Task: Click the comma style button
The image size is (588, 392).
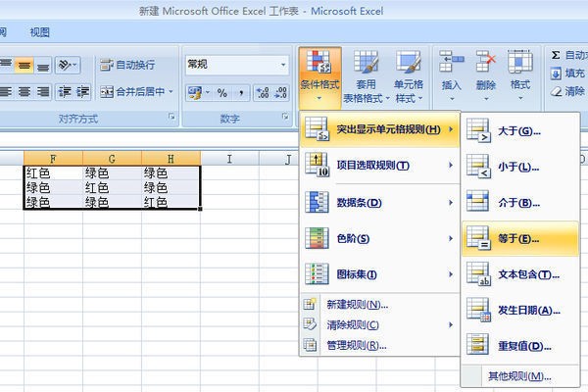Action: tap(241, 93)
